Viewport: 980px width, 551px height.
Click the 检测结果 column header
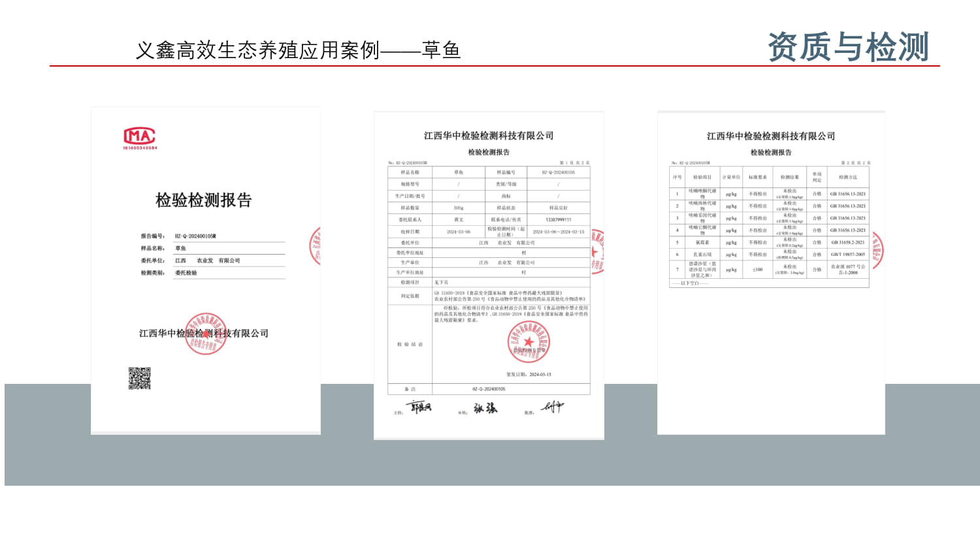tap(789, 178)
